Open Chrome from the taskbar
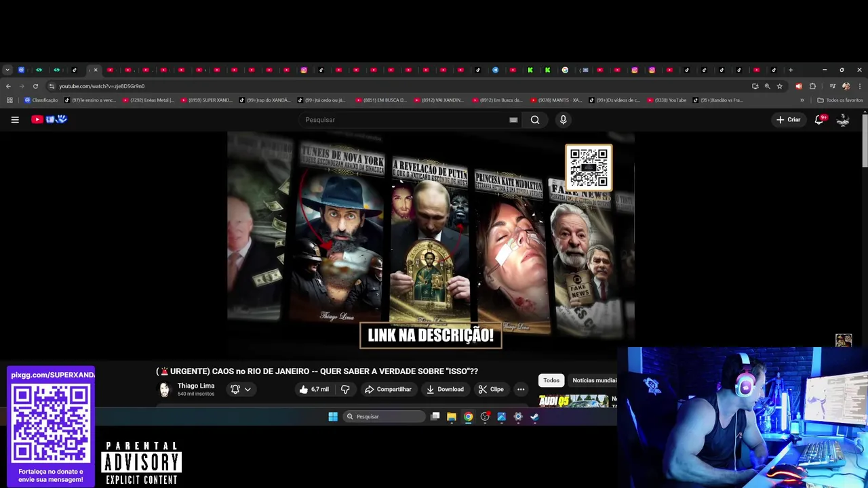This screenshot has width=868, height=488. [x=468, y=417]
